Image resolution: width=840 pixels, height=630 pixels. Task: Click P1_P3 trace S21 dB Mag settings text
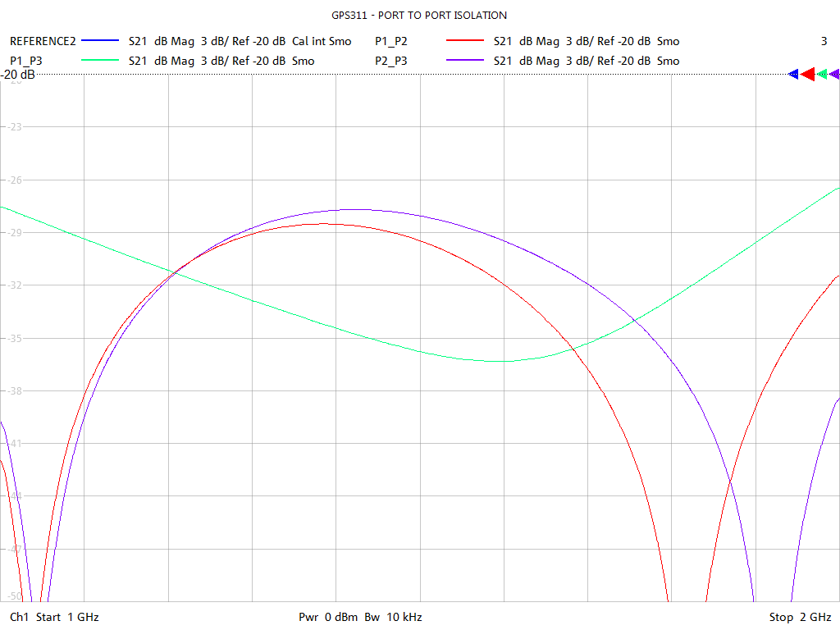pos(221,61)
